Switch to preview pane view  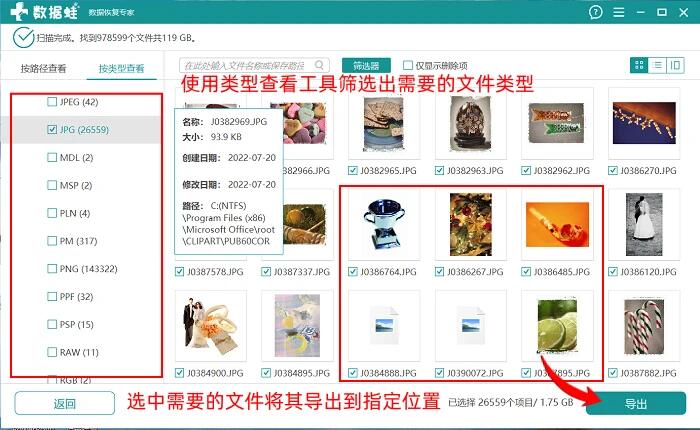click(677, 65)
